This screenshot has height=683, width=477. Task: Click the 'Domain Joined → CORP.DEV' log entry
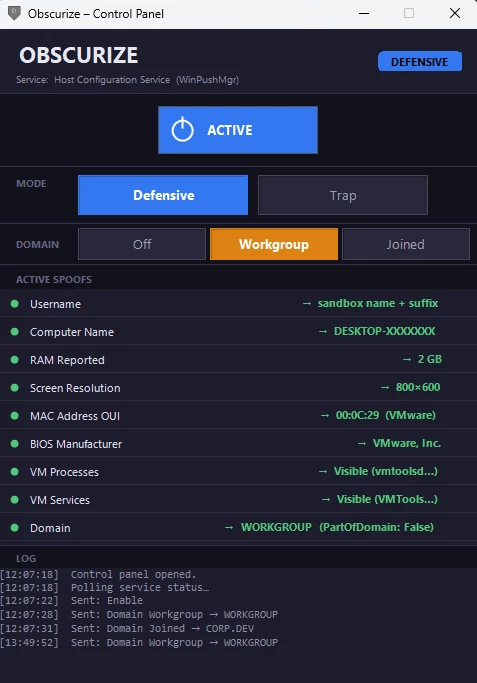tap(127, 629)
